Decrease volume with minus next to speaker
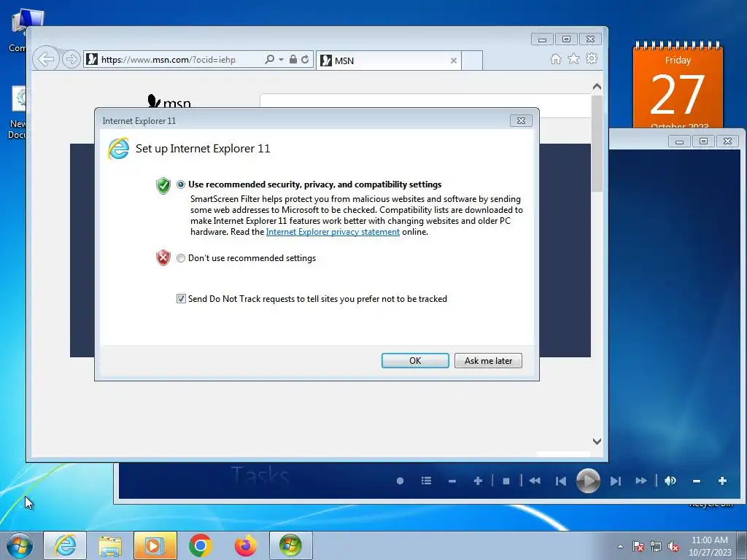Viewport: 747px width, 560px height. click(x=697, y=481)
